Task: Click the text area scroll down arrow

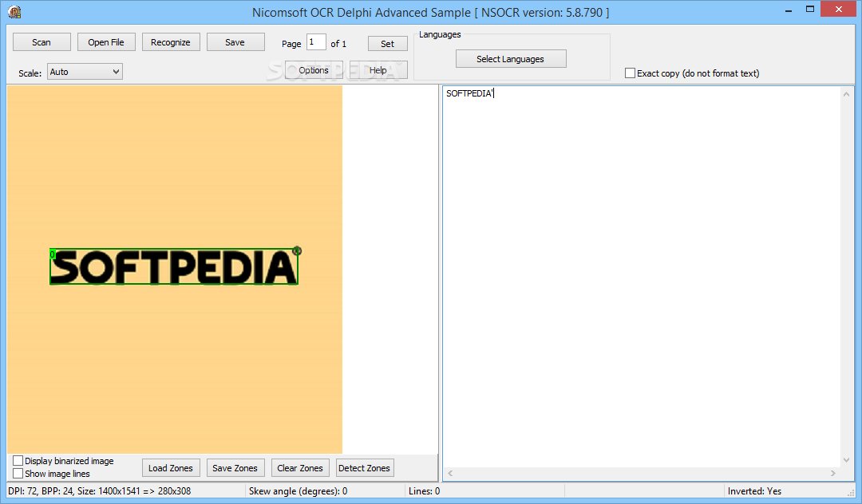Action: (x=847, y=460)
